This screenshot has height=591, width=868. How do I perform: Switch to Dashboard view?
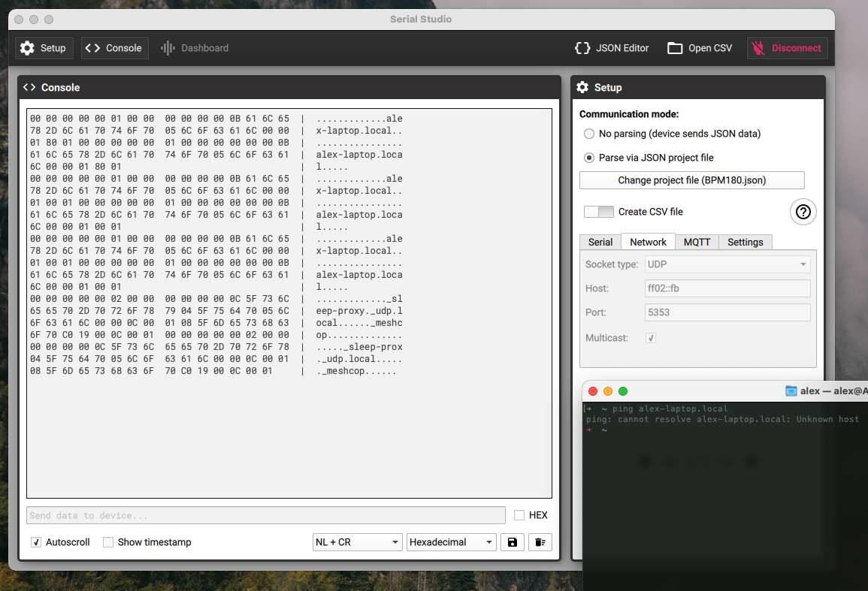click(x=194, y=47)
